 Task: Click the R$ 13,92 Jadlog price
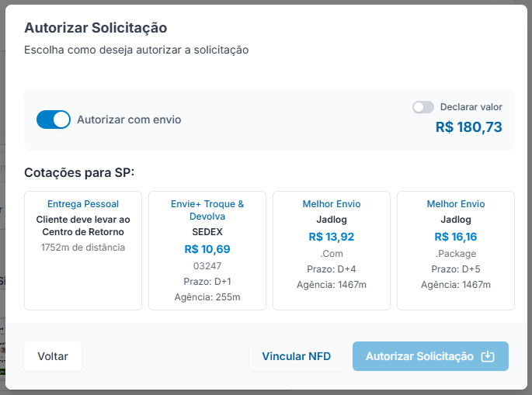pos(332,237)
